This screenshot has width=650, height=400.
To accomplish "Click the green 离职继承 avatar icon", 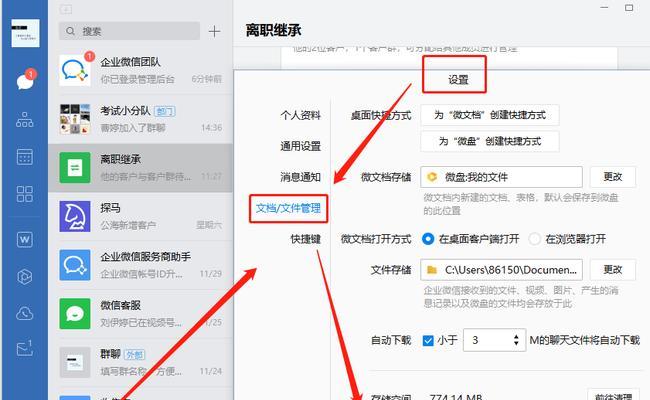I will pos(75,168).
